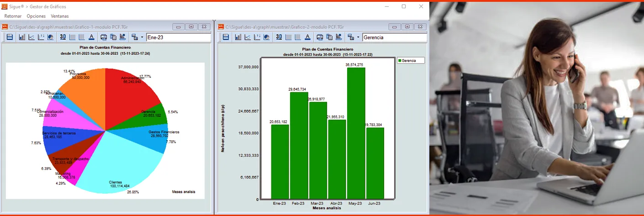This screenshot has width=644, height=216.
Task: Click the Gerencia series text field
Action: pyautogui.click(x=394, y=37)
